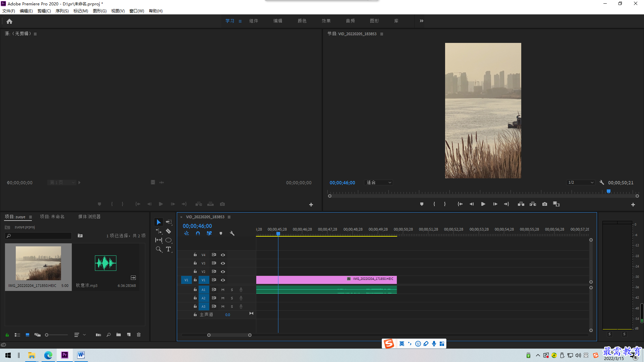This screenshot has width=644, height=362.
Task: Toggle Snap in timeline
Action: point(198,233)
